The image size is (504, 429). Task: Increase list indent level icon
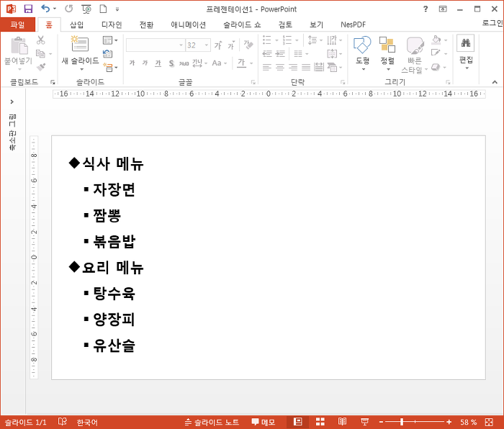pyautogui.click(x=280, y=54)
